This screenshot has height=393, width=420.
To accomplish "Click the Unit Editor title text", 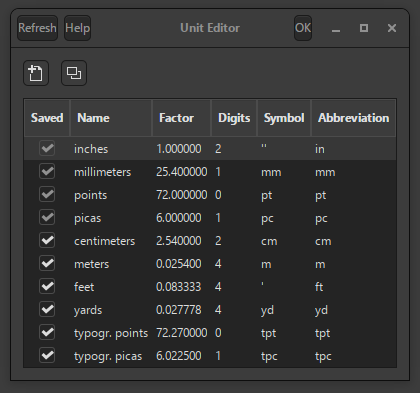I will pos(210,28).
